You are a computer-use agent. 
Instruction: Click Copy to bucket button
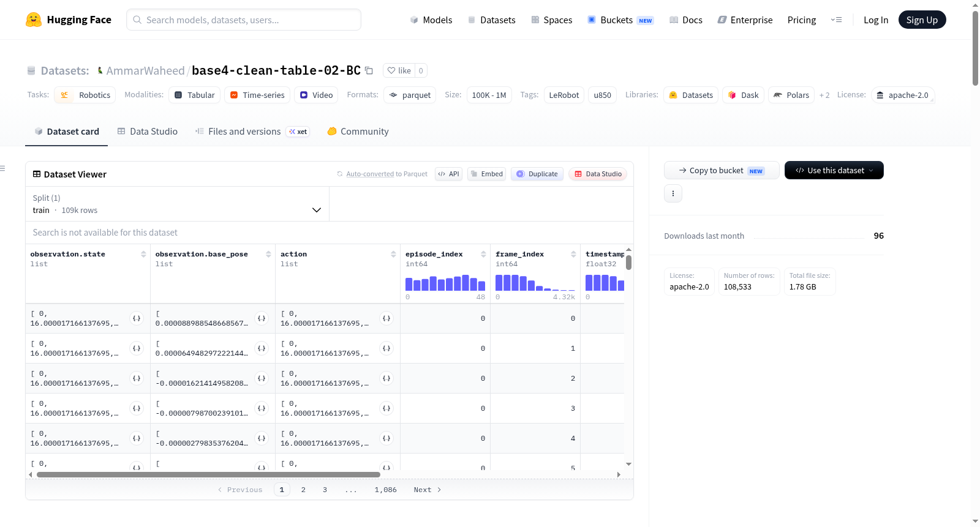722,170
